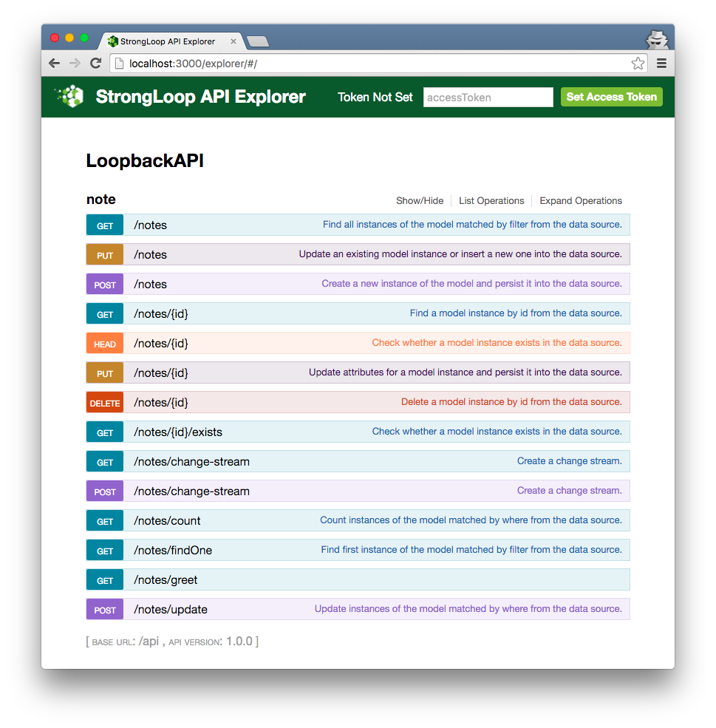Click 'Create a change stream.' on the POST row
716x728 pixels.
click(x=570, y=490)
